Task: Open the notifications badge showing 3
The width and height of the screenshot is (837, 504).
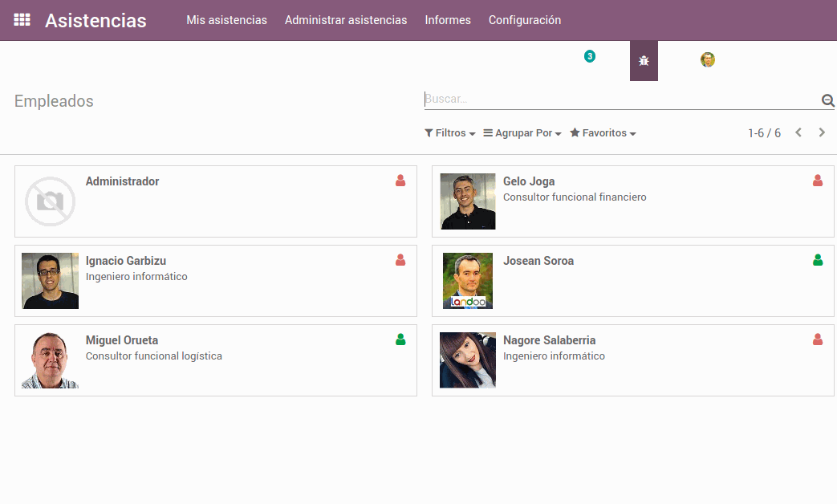Action: click(589, 56)
